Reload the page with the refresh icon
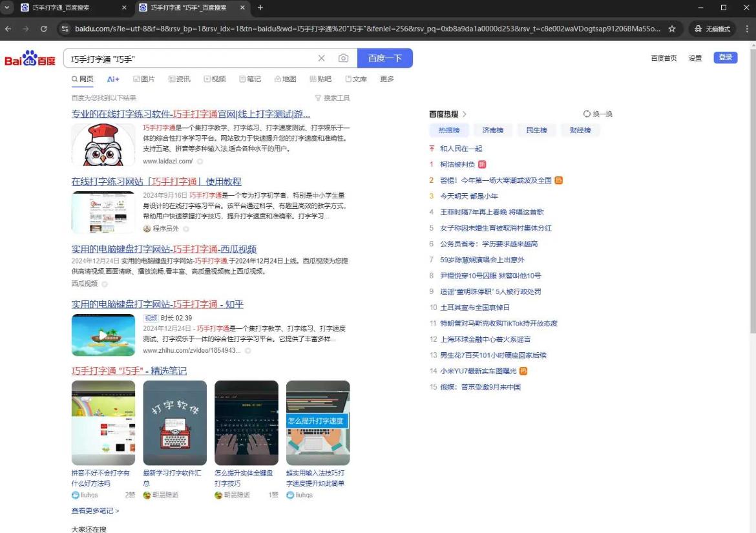The height and width of the screenshot is (533, 756). pos(44,29)
